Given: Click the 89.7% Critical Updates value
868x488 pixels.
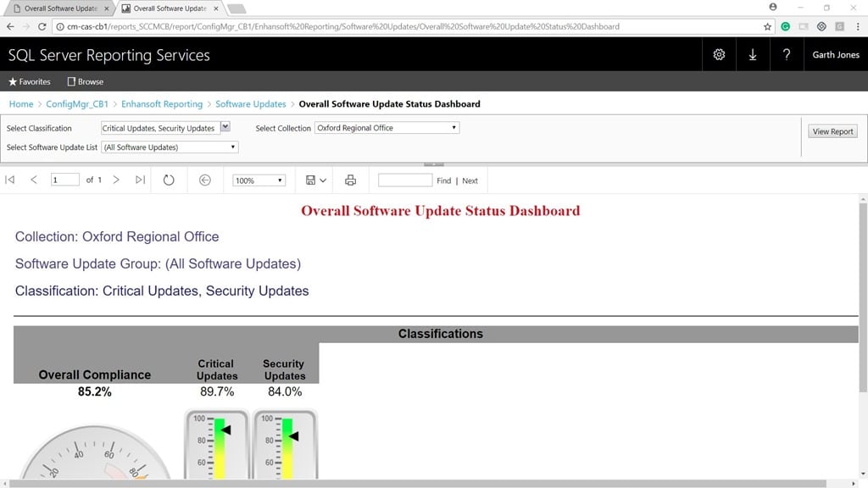Looking at the screenshot, I should coord(217,391).
